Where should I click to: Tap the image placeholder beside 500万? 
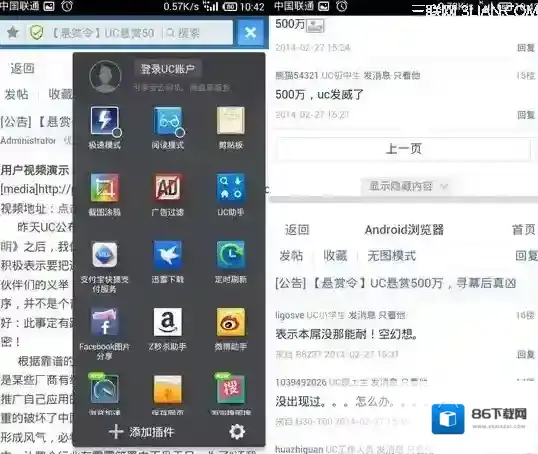click(x=315, y=25)
